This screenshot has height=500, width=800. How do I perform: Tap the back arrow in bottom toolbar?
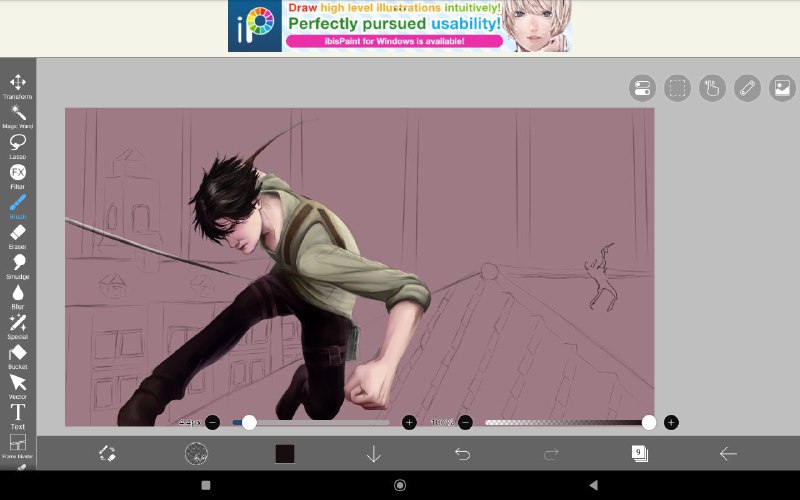pyautogui.click(x=728, y=454)
